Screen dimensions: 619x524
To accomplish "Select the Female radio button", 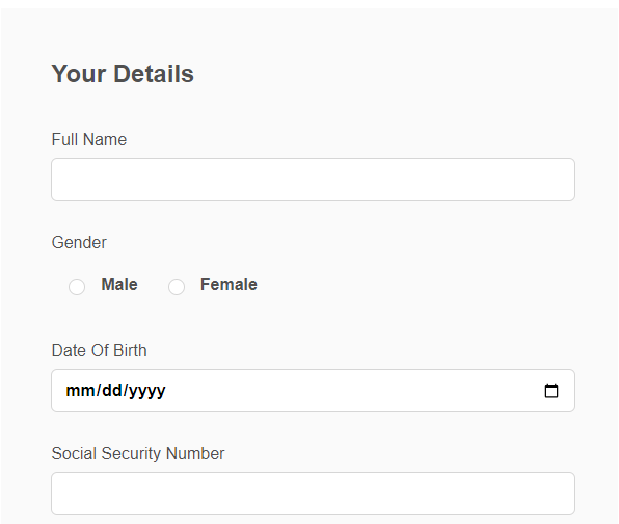I will pyautogui.click(x=176, y=287).
